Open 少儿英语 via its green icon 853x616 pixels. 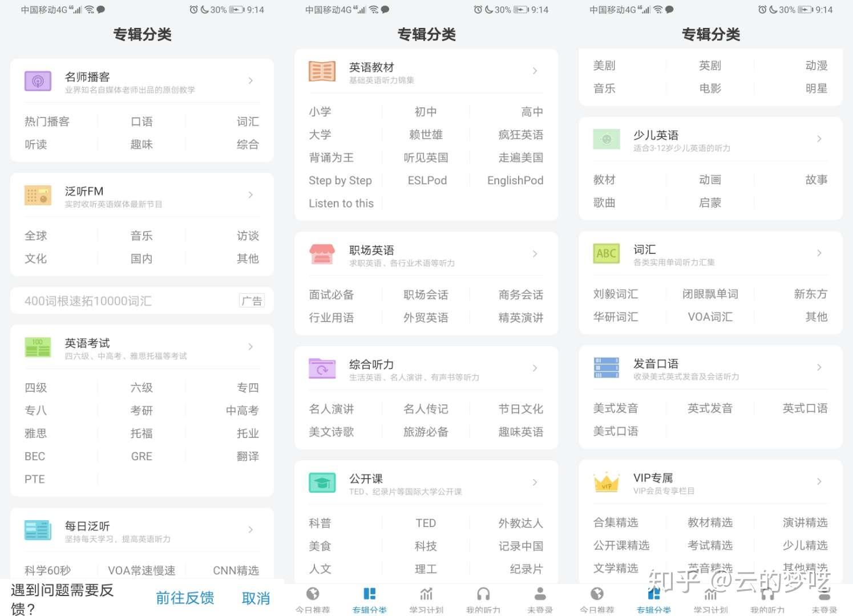click(606, 139)
